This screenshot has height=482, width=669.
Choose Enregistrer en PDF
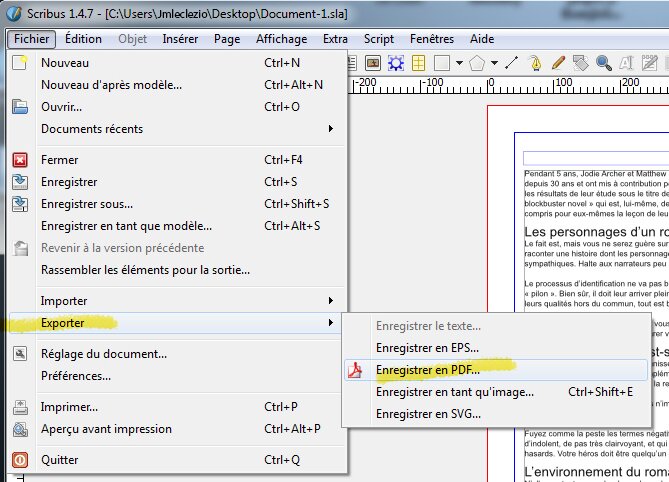(496, 370)
